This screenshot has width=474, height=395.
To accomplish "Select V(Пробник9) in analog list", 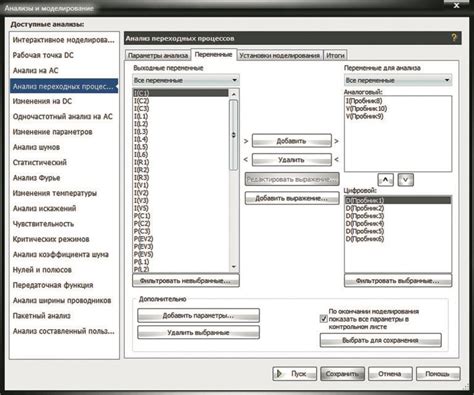I will click(x=398, y=116).
